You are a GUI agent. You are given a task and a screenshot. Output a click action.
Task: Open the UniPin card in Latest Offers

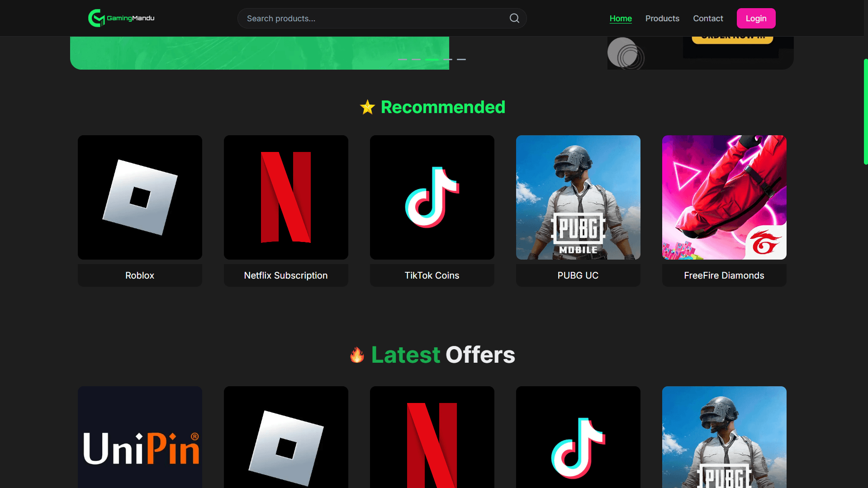tap(140, 437)
